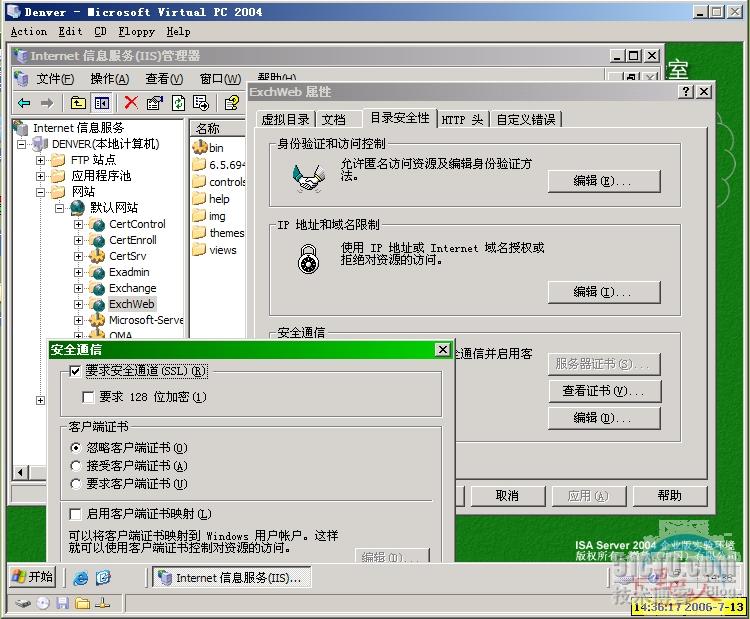Viewport: 750px width, 619px height.
Task: Select Ignore client certificates radio button
Action: 75,448
